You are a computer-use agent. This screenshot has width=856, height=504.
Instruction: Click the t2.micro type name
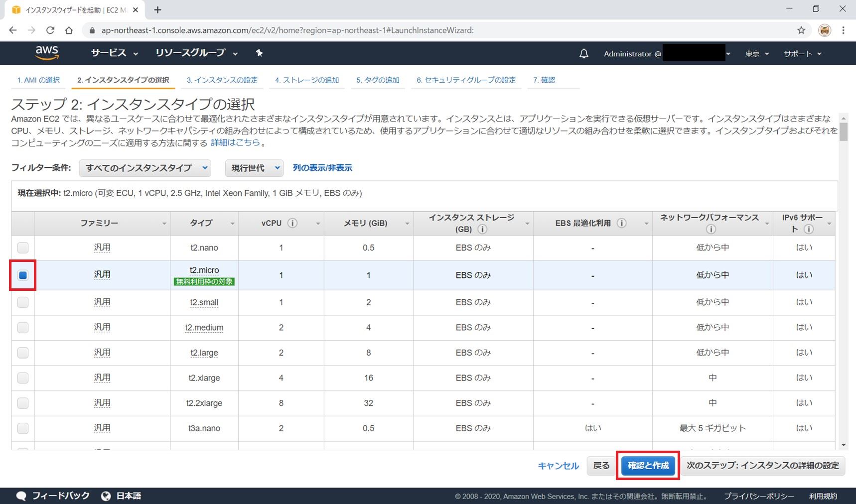[x=204, y=270]
